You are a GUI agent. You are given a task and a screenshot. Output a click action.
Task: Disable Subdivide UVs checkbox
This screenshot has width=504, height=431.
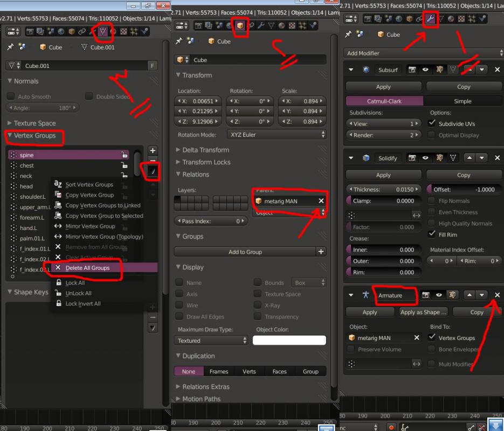pyautogui.click(x=432, y=124)
